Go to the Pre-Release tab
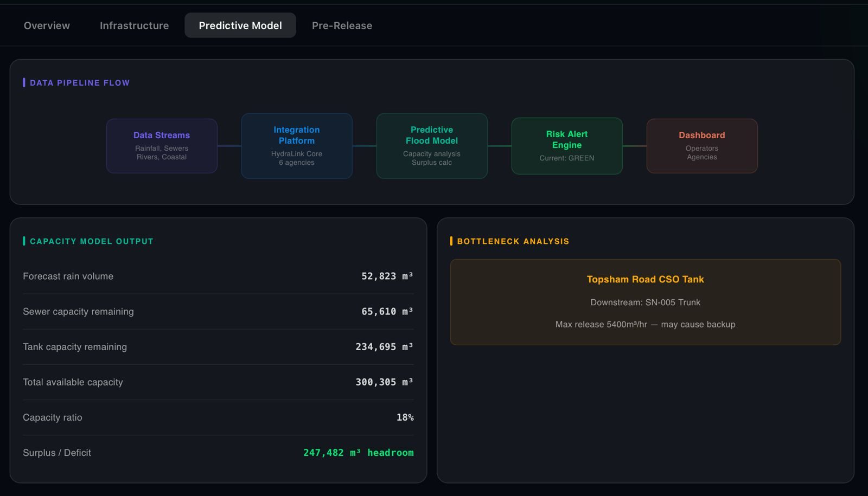This screenshot has height=496, width=868. point(342,25)
